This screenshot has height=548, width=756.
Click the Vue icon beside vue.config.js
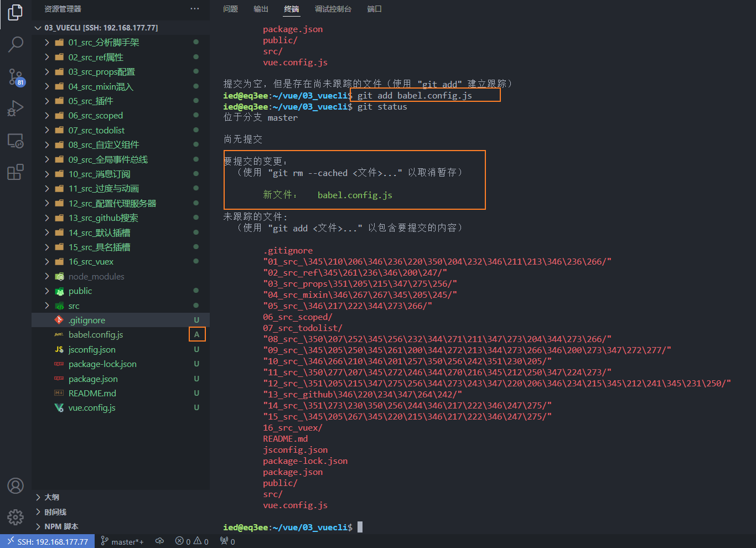pyautogui.click(x=59, y=407)
